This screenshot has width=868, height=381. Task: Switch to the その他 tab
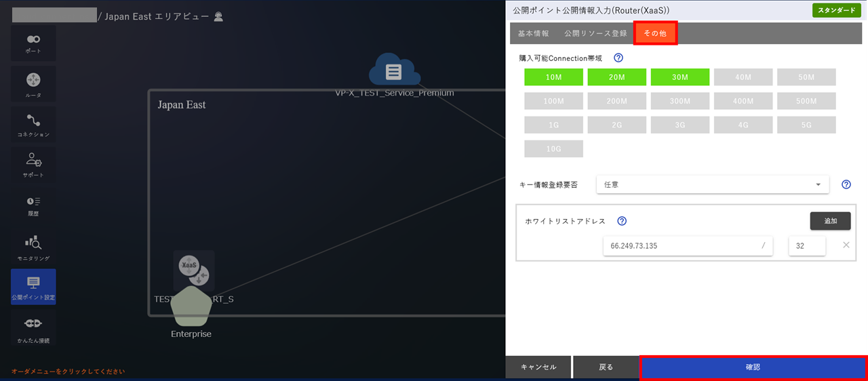655,33
